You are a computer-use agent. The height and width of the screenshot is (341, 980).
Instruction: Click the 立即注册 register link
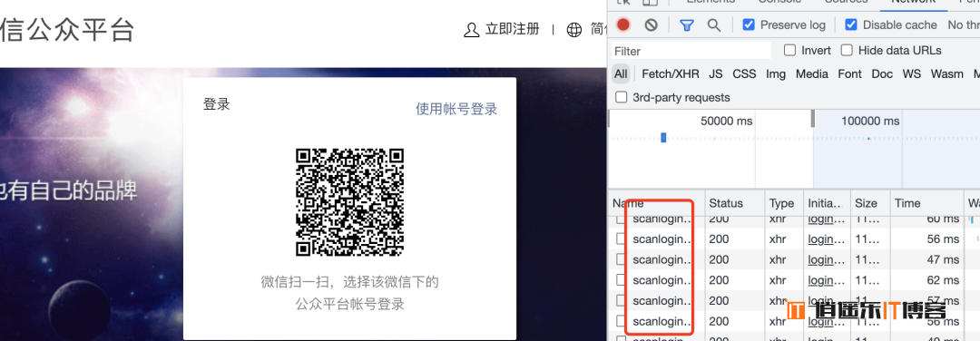click(x=512, y=29)
